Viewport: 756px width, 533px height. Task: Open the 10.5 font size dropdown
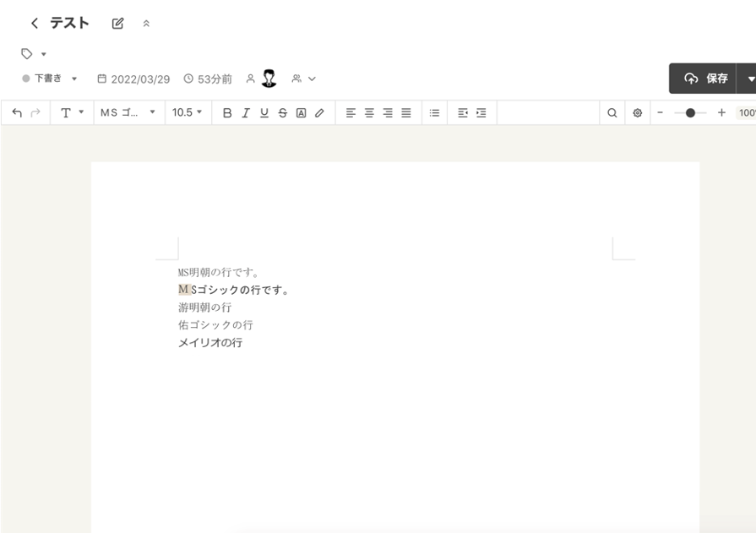pos(188,112)
